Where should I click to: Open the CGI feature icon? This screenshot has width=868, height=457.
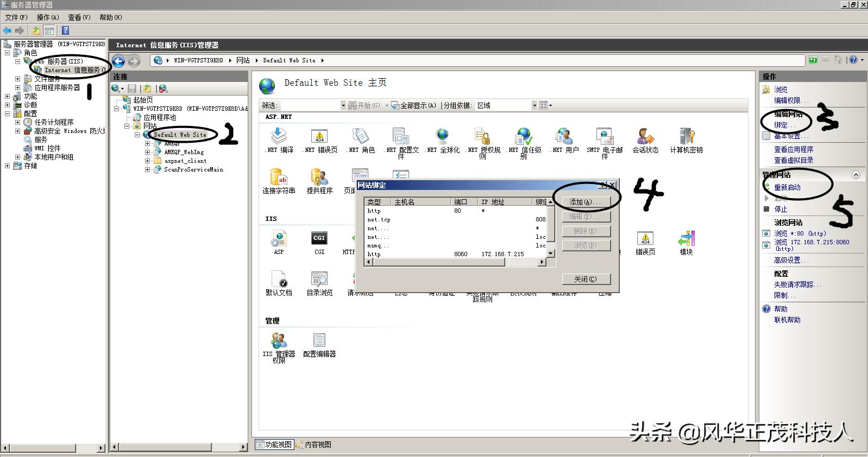[x=319, y=238]
